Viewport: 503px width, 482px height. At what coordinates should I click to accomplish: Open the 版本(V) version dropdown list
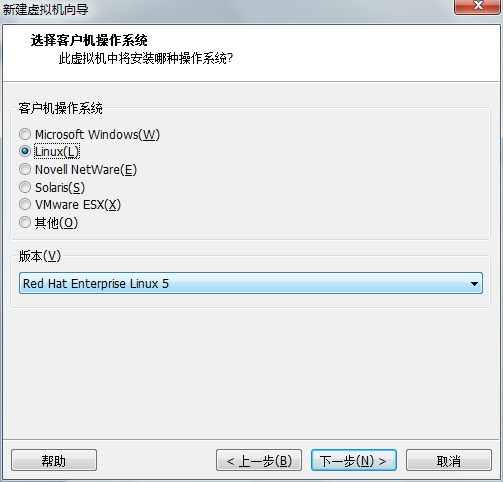point(251,283)
